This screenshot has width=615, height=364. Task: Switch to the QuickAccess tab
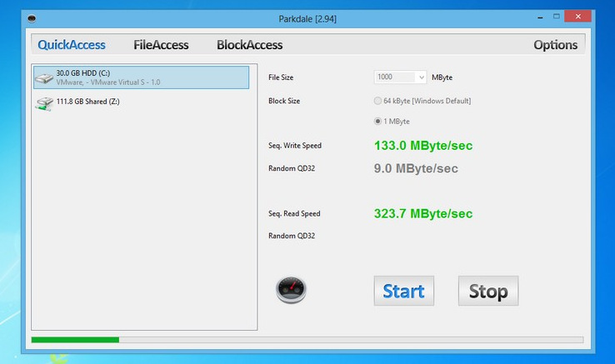click(x=72, y=45)
